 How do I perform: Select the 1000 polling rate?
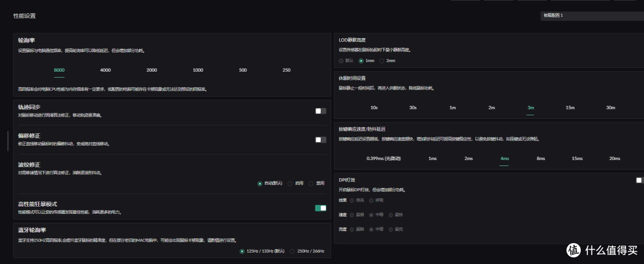pos(198,70)
